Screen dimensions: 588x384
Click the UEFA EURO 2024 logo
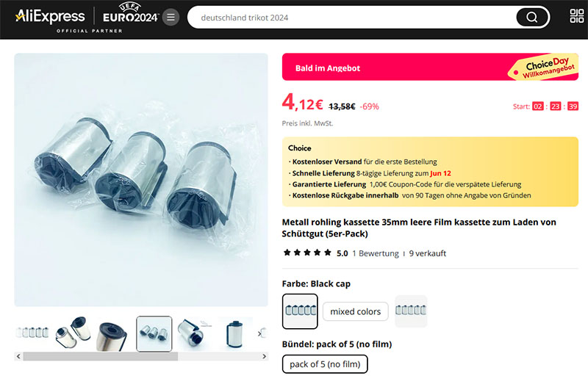[130, 15]
